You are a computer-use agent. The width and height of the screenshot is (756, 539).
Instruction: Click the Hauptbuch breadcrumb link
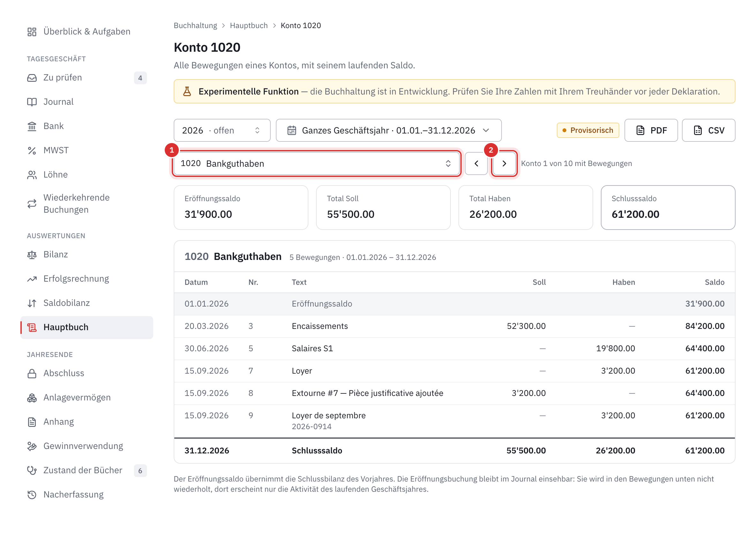(x=249, y=26)
